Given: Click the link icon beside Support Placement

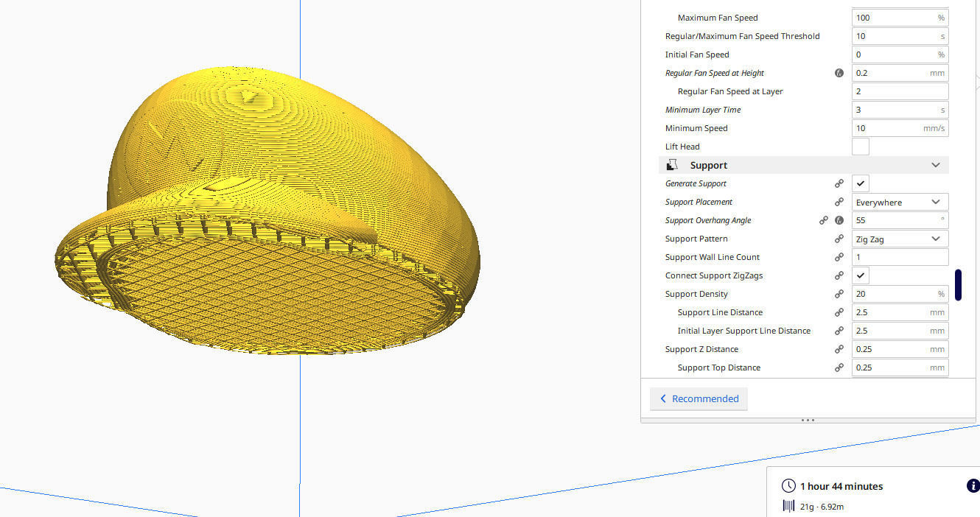Looking at the screenshot, I should pos(839,202).
